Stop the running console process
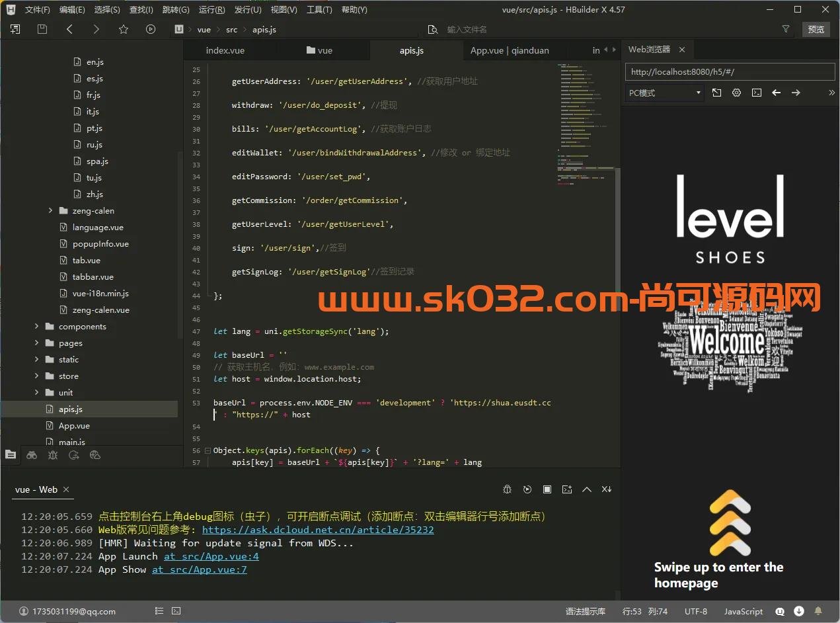The width and height of the screenshot is (840, 623). point(547,489)
